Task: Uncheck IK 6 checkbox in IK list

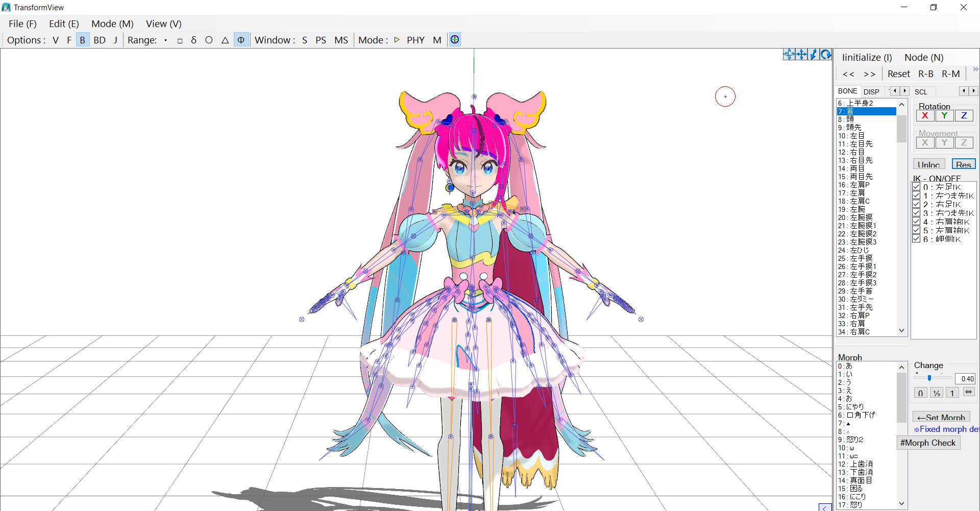Action: pos(917,239)
